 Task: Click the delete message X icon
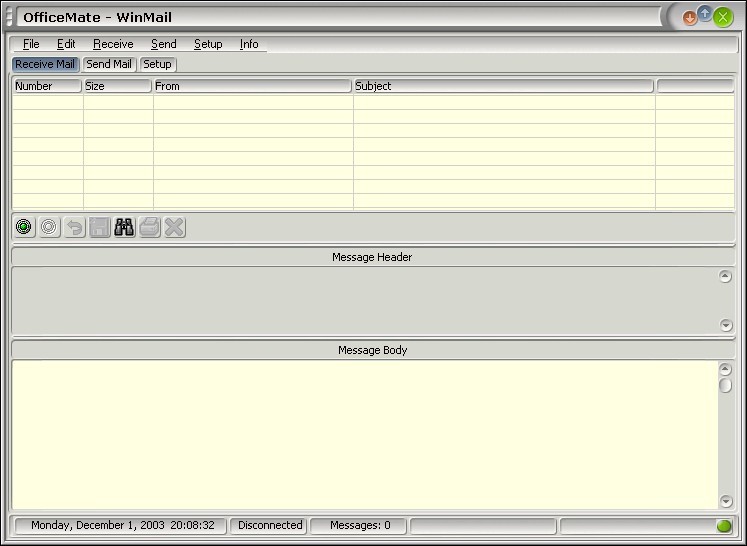174,227
